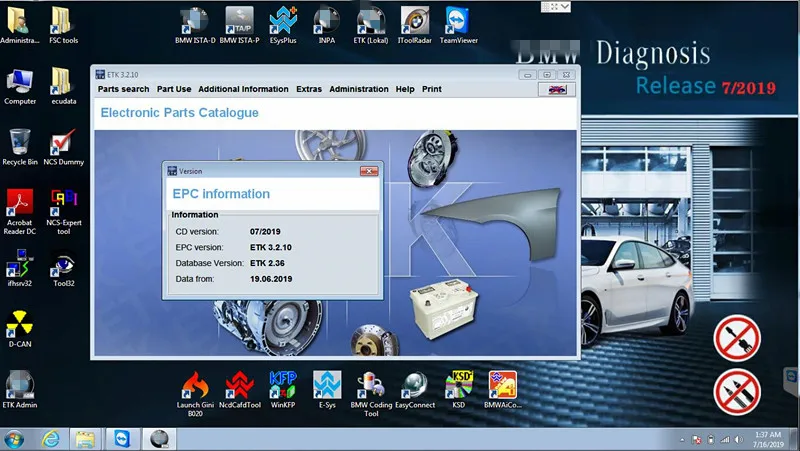
Task: Click the taskbar clock showing 1:37 AM
Action: (768, 439)
